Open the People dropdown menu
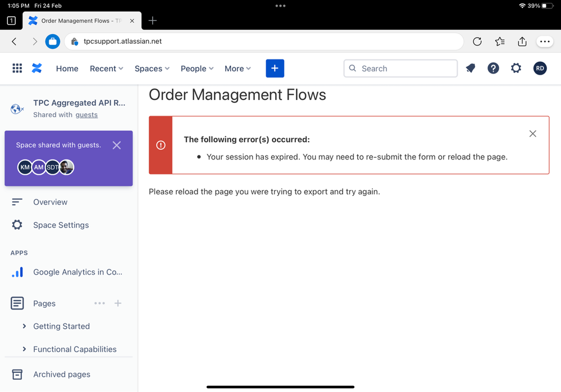This screenshot has height=392, width=561. click(x=197, y=69)
